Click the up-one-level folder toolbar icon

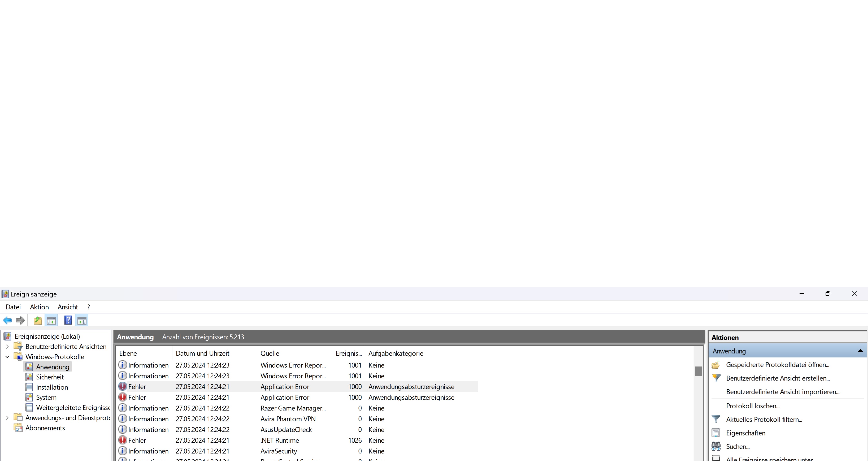(38, 320)
